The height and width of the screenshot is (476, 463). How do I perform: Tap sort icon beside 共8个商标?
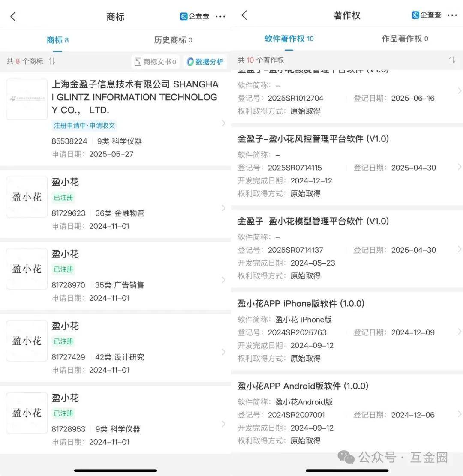(52, 61)
